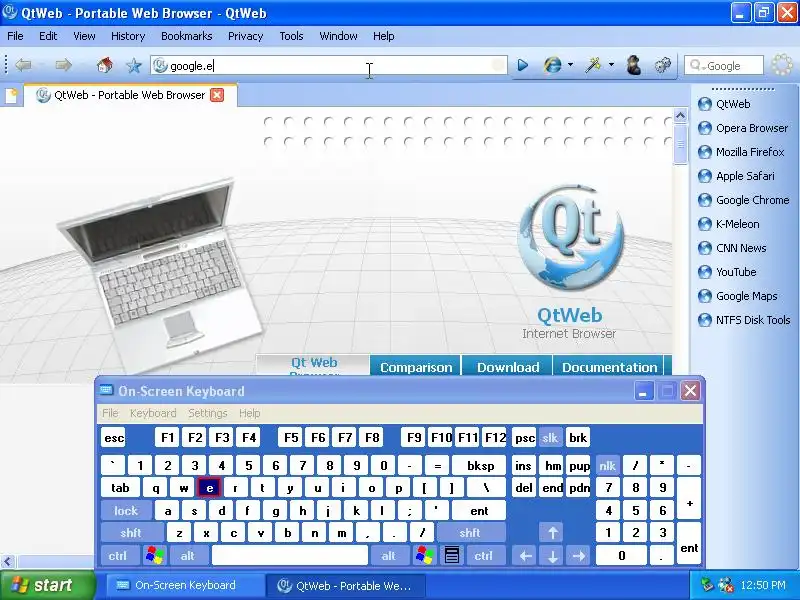800x600 pixels.
Task: Click horizontal scrollbar left arrow
Action: [x=7, y=562]
